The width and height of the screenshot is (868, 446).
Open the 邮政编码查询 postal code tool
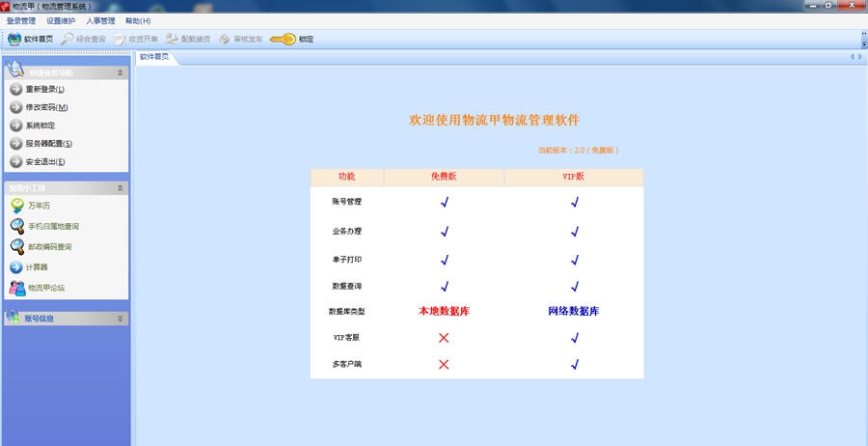(41, 246)
